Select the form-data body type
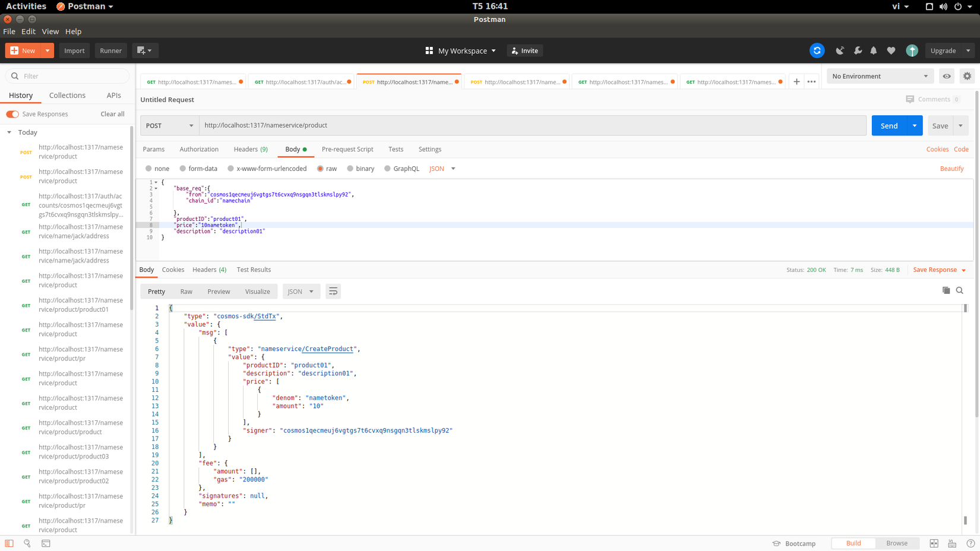The height and width of the screenshot is (551, 980). click(183, 169)
